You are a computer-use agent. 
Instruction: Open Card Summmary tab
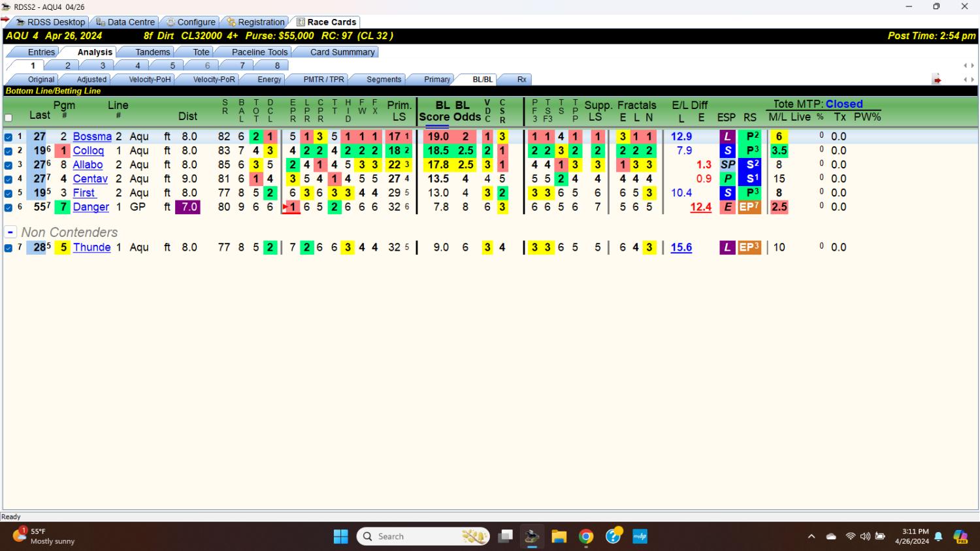(x=342, y=52)
